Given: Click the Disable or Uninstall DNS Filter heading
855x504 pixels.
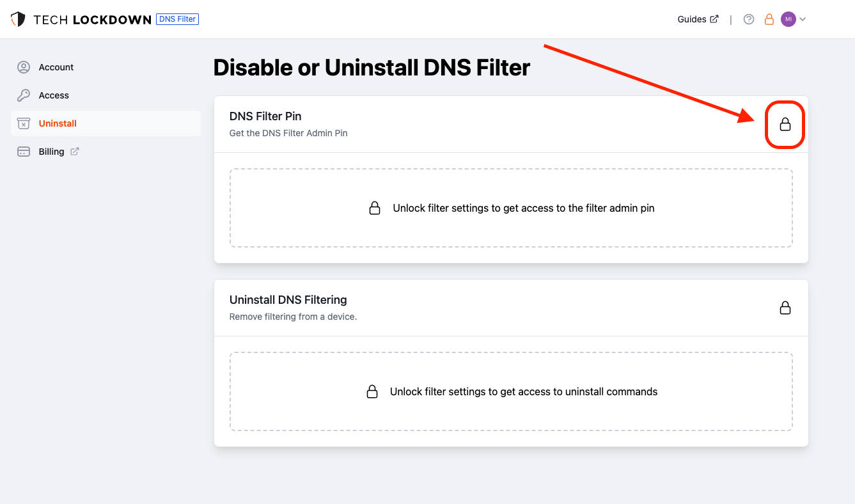Looking at the screenshot, I should [x=372, y=68].
